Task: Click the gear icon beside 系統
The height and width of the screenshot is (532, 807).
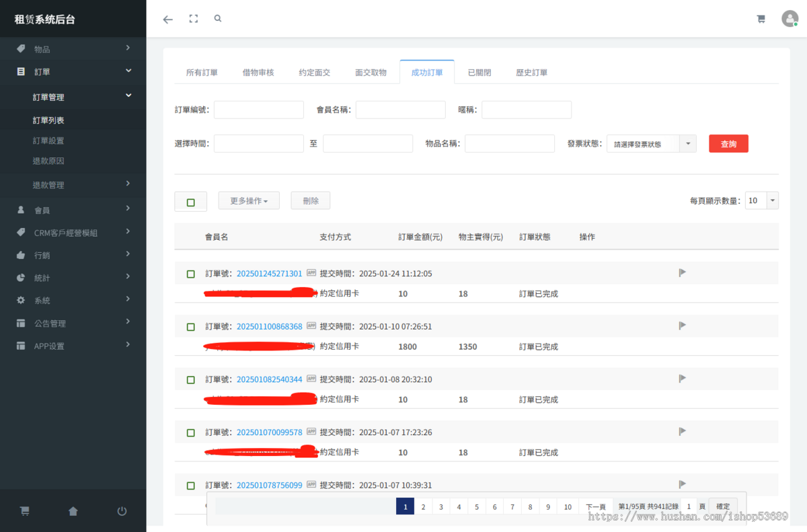Action: point(21,300)
